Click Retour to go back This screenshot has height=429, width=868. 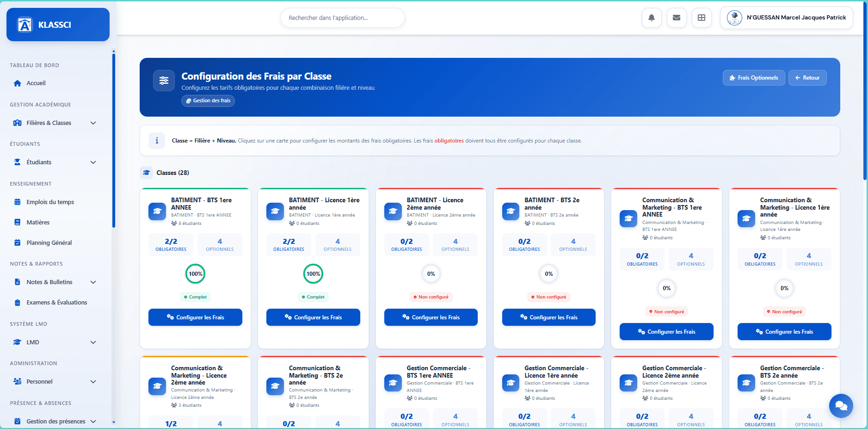[x=807, y=78]
